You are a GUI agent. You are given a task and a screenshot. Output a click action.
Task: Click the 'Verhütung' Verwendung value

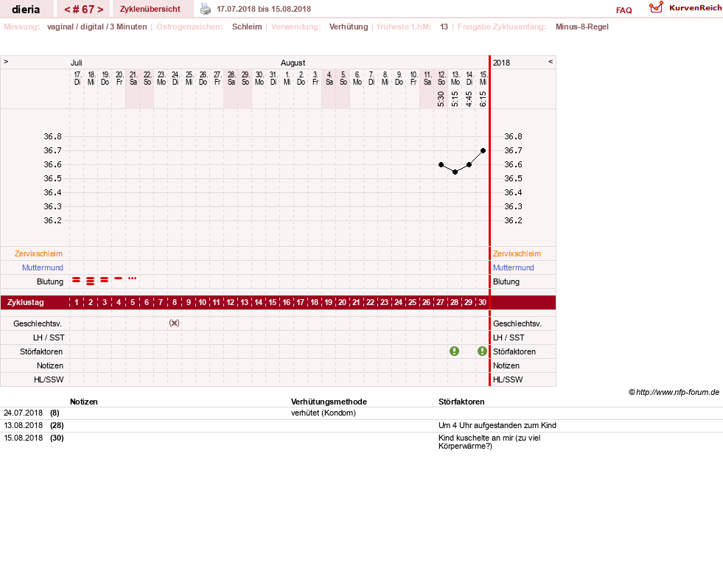coord(349,27)
